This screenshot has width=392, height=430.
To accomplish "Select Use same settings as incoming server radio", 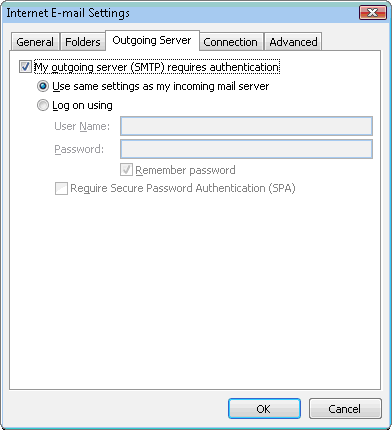I will coord(43,86).
